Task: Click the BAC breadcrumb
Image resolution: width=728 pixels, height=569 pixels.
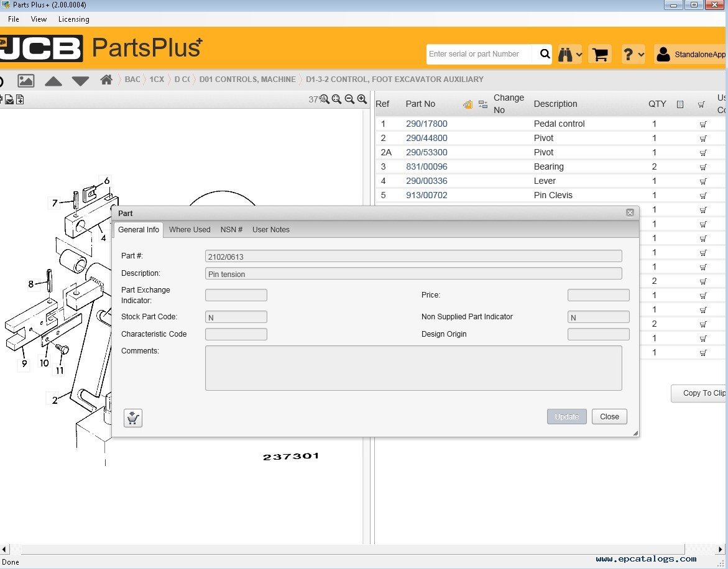Action: tap(132, 80)
